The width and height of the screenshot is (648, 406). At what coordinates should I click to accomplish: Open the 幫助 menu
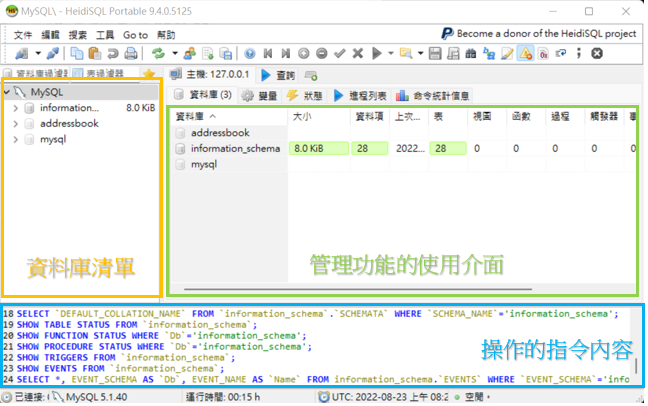coord(166,35)
